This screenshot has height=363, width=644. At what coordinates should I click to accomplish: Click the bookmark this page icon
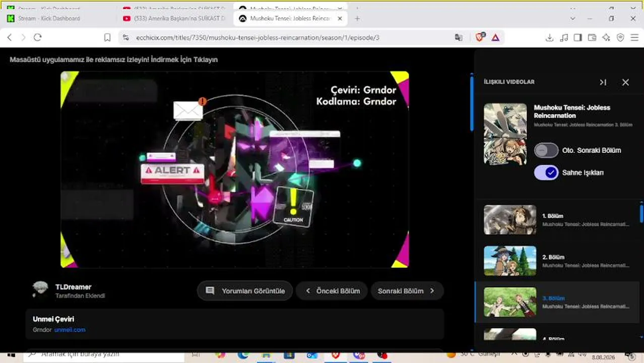(107, 37)
